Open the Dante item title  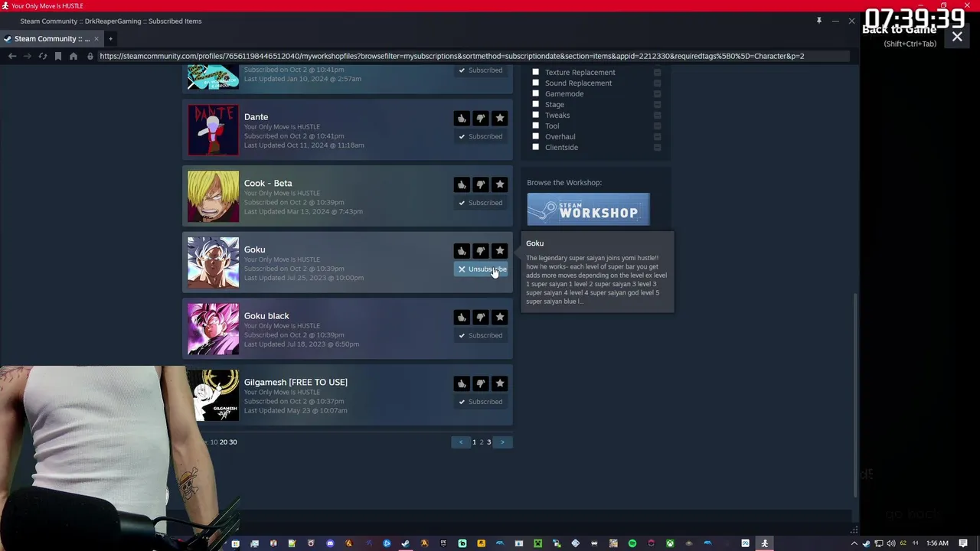click(256, 117)
